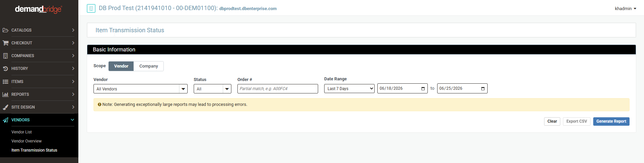Open the All Vendors dropdown
Viewport: 644px width, 163px height.
[x=141, y=89]
